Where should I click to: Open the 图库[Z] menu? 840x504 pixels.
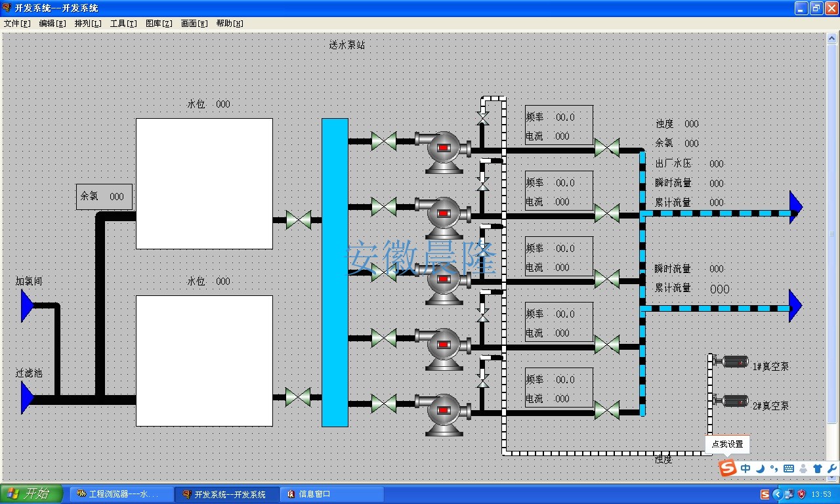pyautogui.click(x=159, y=23)
